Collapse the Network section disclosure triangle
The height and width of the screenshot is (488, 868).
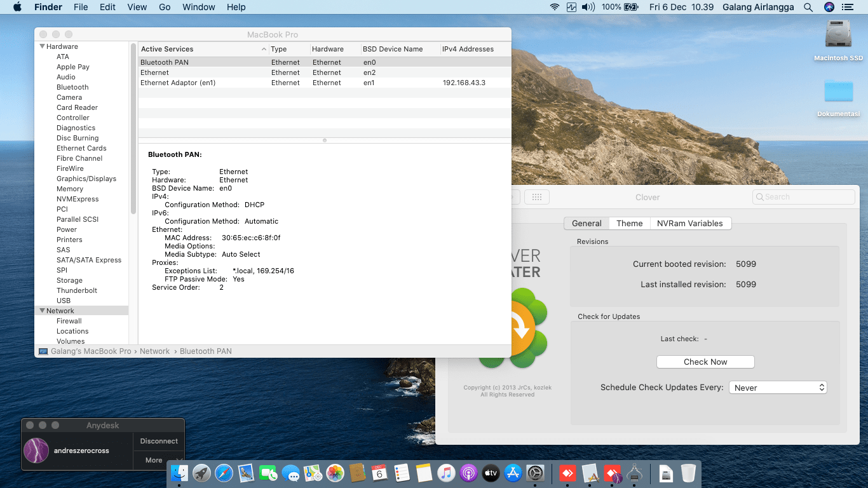point(42,311)
